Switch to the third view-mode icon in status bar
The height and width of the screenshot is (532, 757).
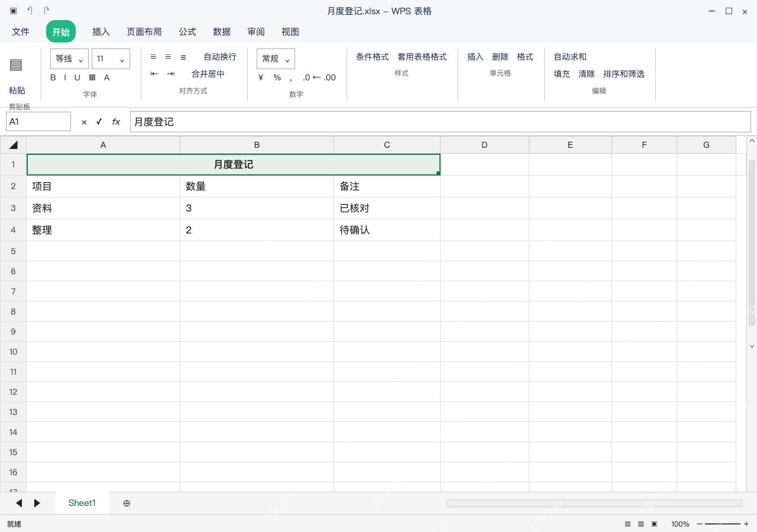[x=654, y=524]
